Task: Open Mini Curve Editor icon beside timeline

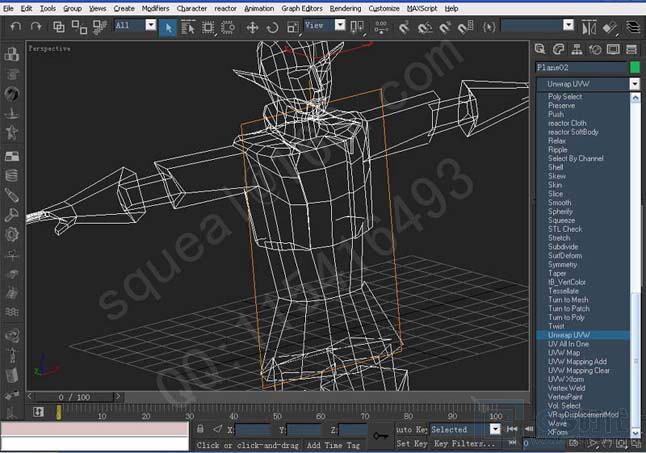Action: 38,411
